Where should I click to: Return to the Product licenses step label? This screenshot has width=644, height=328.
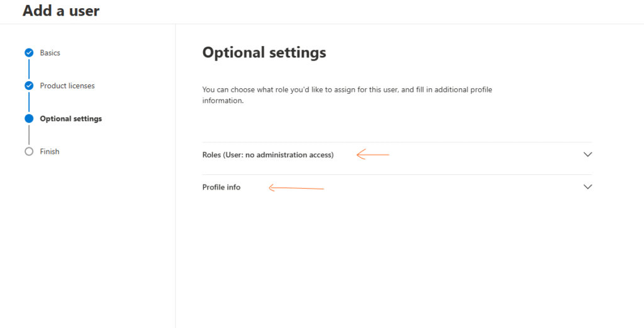[x=67, y=86]
